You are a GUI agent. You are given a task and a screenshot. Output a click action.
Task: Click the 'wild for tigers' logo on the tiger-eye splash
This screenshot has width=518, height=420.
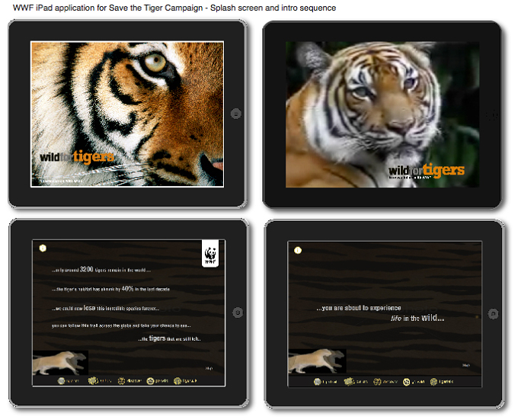point(77,156)
